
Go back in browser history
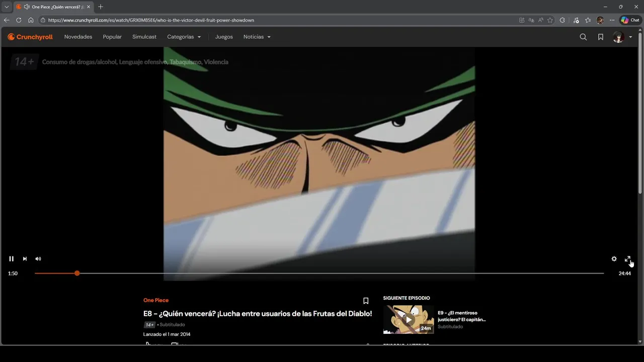7,20
